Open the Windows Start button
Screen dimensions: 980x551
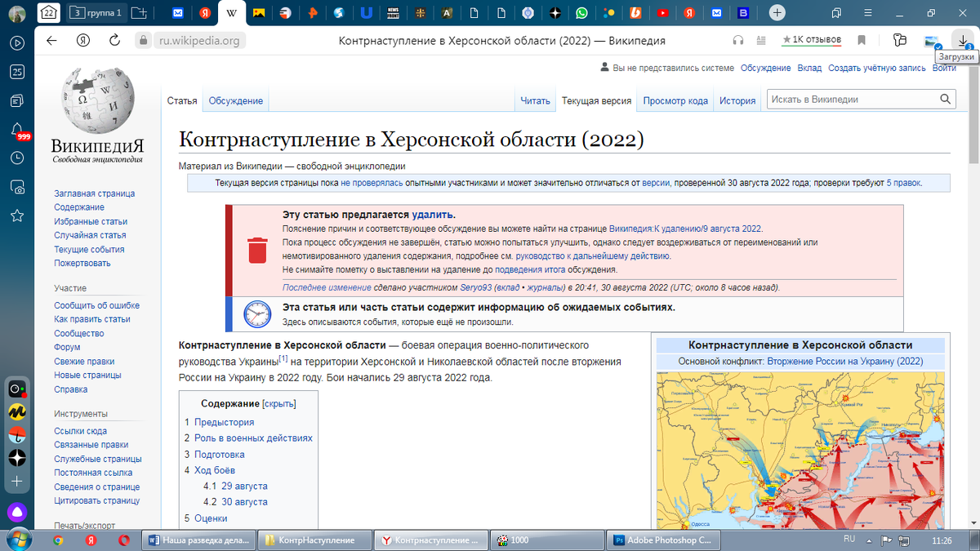pyautogui.click(x=18, y=540)
